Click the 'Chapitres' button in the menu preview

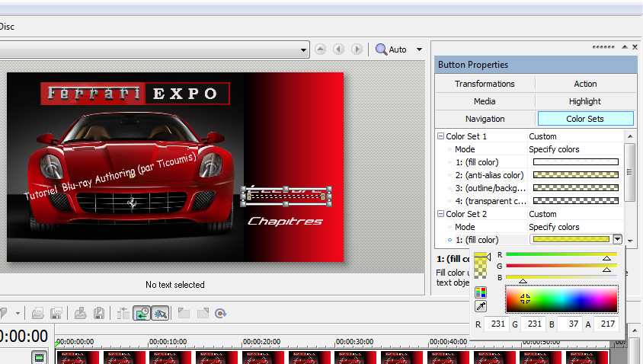286,222
